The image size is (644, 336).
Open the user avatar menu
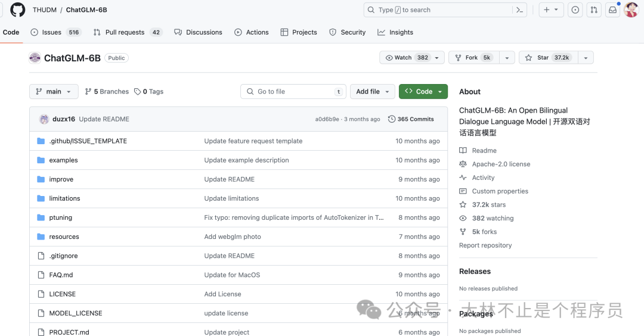(631, 10)
